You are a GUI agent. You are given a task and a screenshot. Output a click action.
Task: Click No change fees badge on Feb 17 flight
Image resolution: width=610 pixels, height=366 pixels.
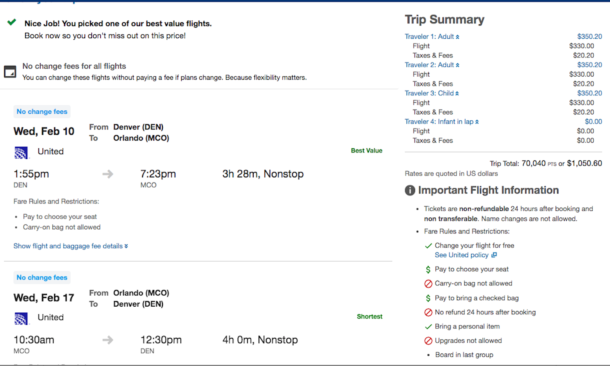click(42, 278)
